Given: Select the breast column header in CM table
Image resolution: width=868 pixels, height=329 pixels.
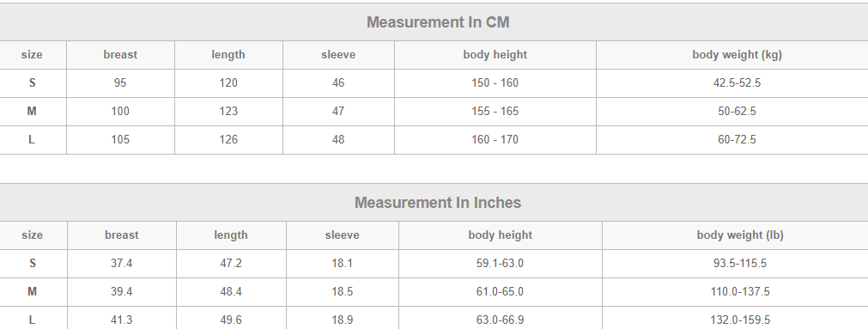Looking at the screenshot, I should tap(120, 55).
